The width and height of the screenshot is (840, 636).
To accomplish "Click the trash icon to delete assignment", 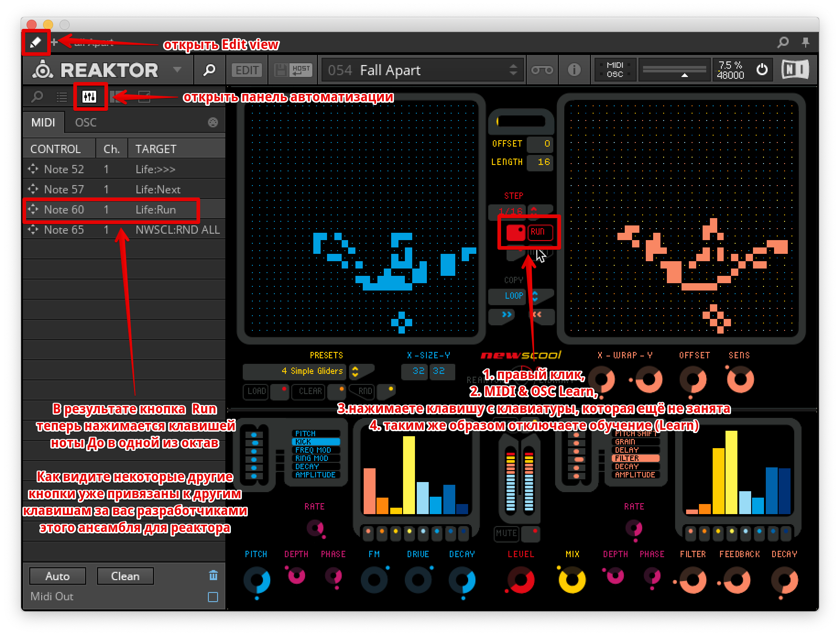I will 213,575.
